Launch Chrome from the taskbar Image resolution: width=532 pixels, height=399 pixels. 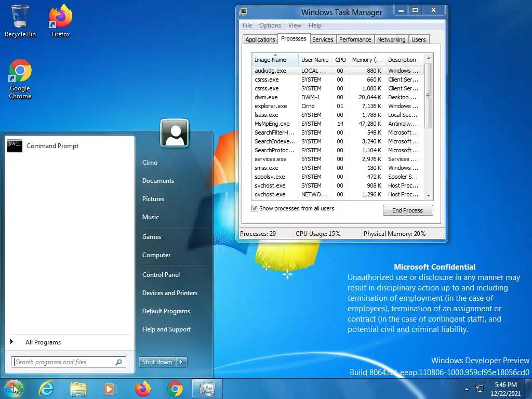(175, 389)
